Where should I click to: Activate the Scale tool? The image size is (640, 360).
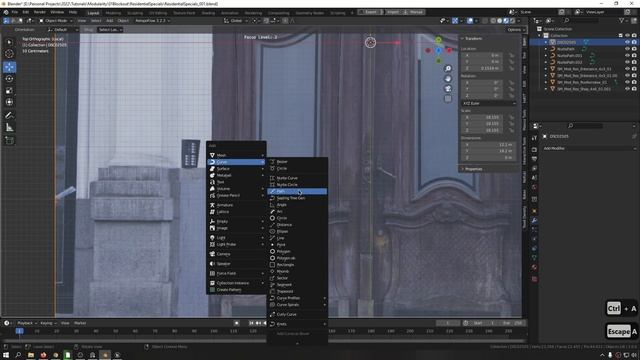point(9,90)
